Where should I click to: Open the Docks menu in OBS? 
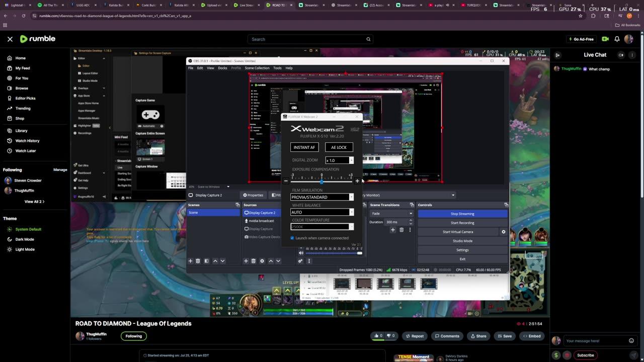tap(222, 68)
